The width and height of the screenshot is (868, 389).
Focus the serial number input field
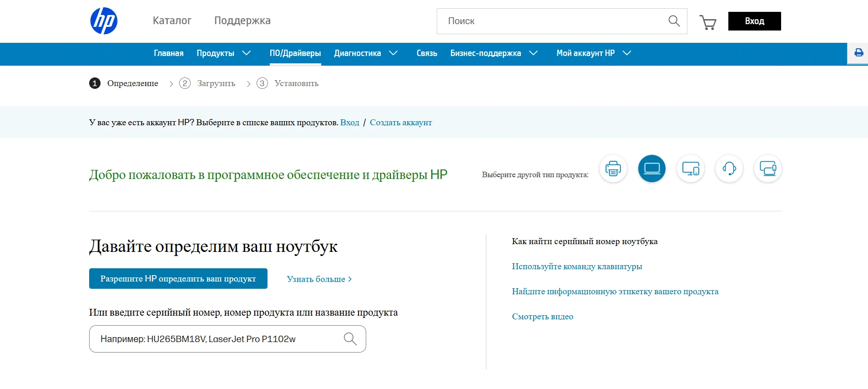pyautogui.click(x=218, y=339)
